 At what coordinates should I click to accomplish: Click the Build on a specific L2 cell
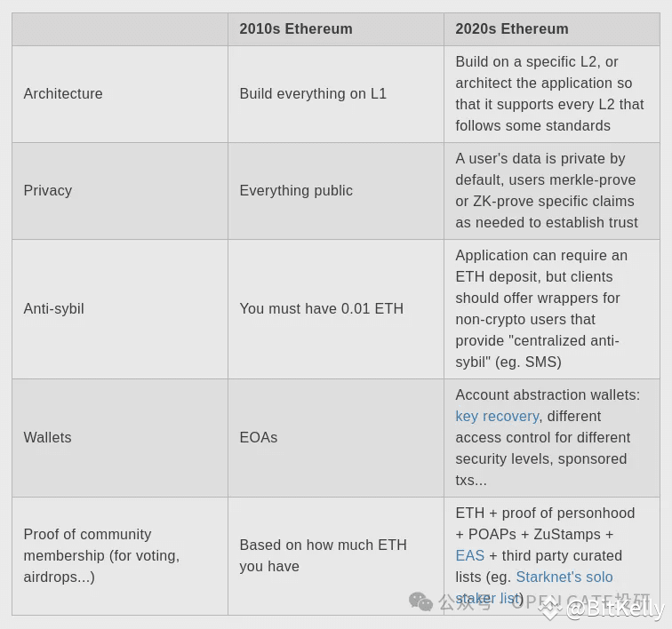(x=552, y=94)
